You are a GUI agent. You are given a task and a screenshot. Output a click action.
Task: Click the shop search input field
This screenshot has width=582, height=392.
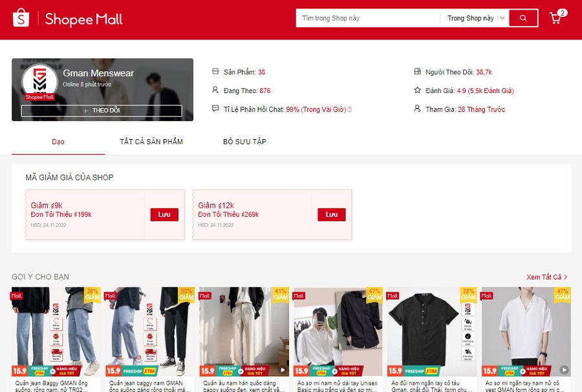pyautogui.click(x=369, y=18)
